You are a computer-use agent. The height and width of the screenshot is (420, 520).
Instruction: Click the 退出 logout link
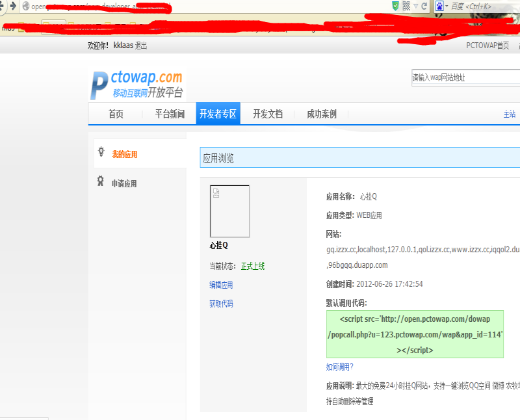click(x=141, y=46)
